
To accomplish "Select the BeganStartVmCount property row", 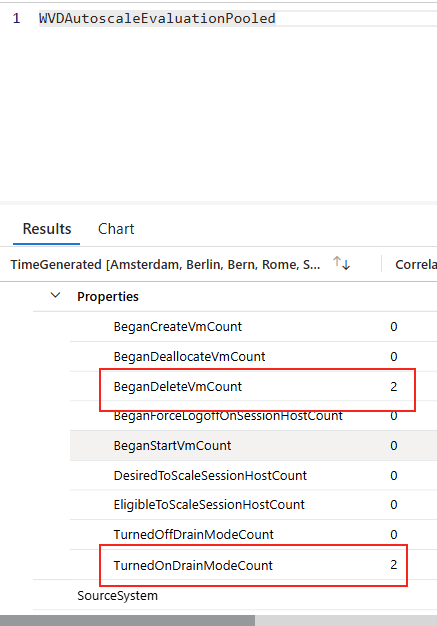I will pos(253,446).
